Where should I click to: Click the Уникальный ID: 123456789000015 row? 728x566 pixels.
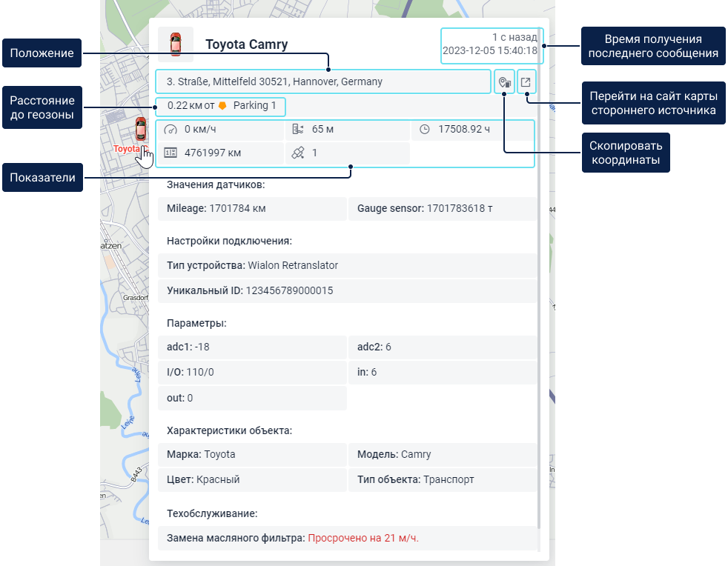(x=347, y=291)
